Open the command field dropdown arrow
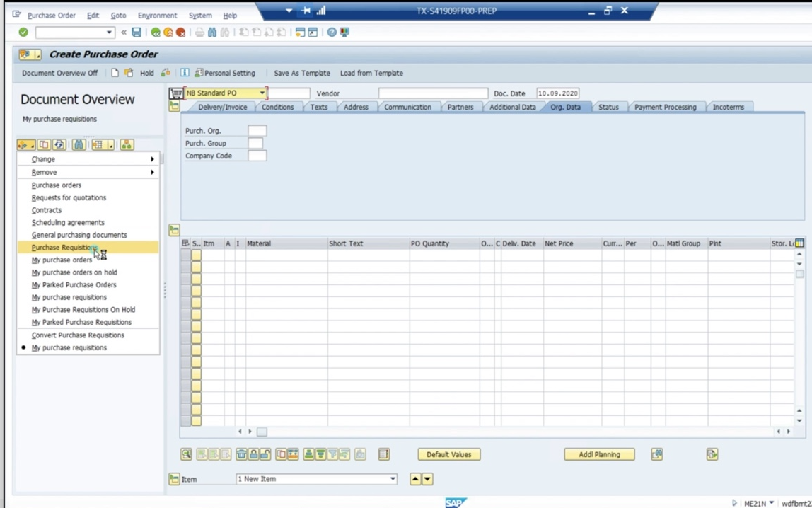The image size is (812, 508). [109, 32]
